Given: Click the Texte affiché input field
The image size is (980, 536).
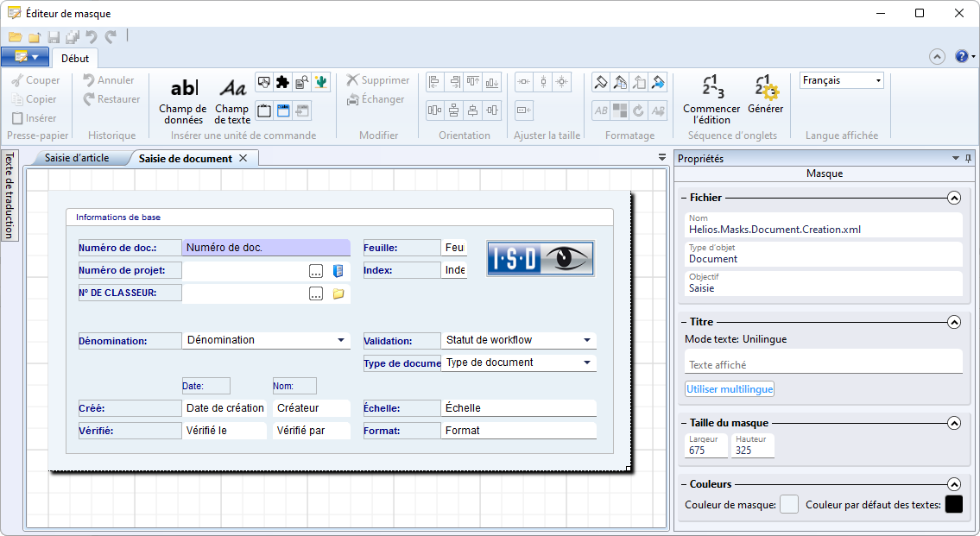Looking at the screenshot, I should (x=823, y=364).
